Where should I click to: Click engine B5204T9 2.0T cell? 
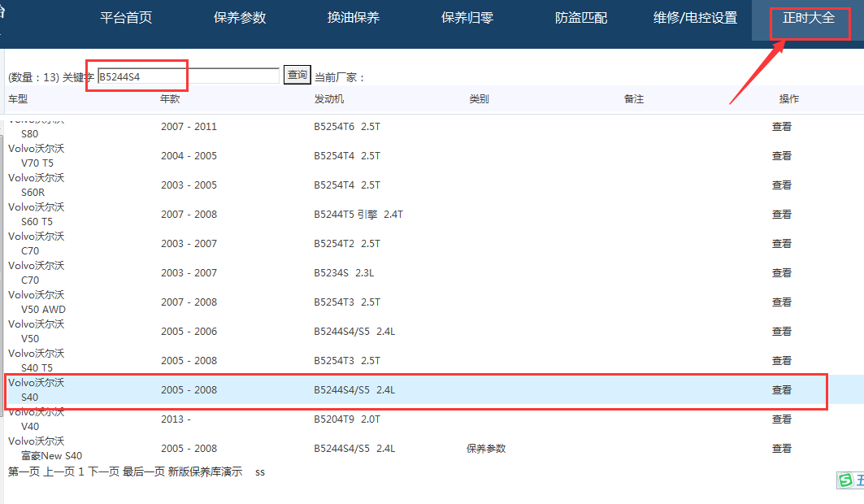(x=347, y=419)
